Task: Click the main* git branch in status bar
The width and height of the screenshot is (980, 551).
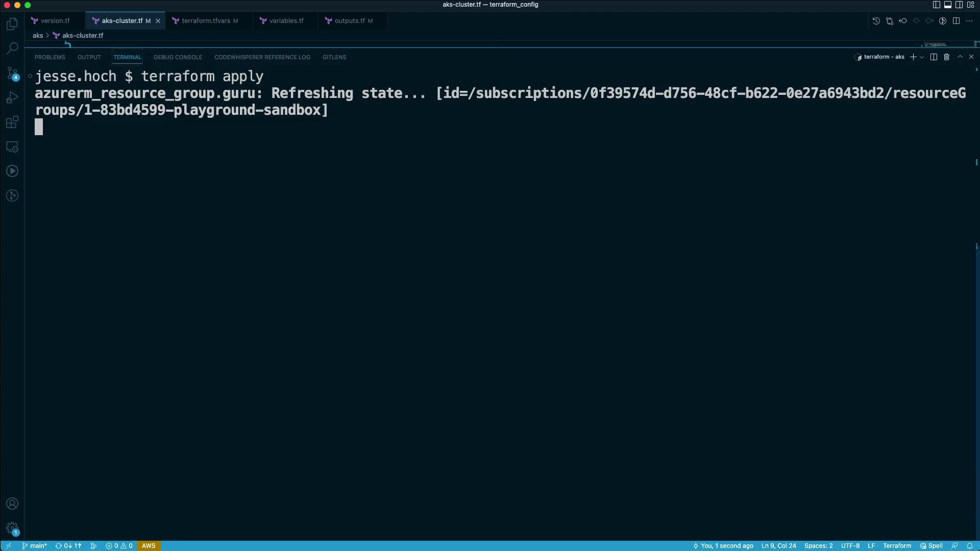Action: pyautogui.click(x=35, y=546)
